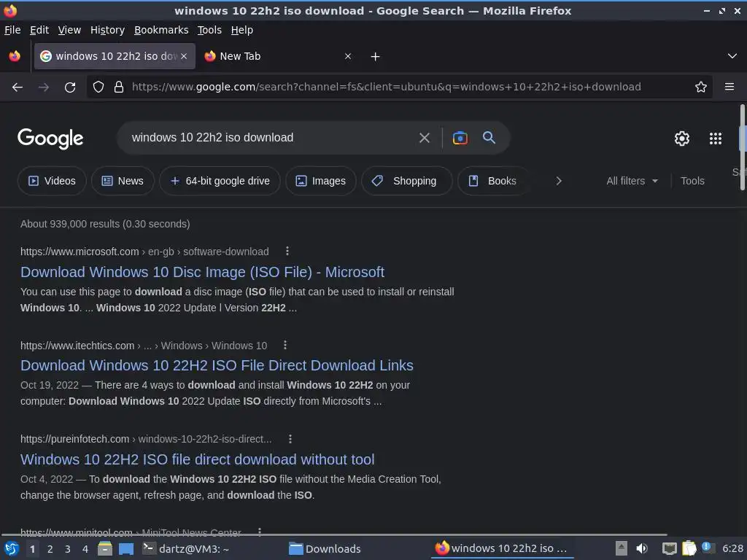
Task: Open Windows 10 22H2 ISO without tool result
Action: click(197, 459)
